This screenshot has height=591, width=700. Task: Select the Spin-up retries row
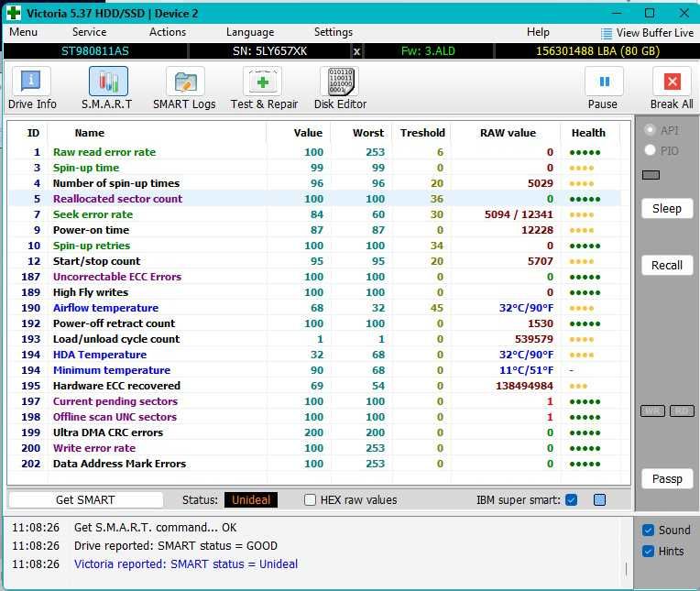pyautogui.click(x=314, y=246)
